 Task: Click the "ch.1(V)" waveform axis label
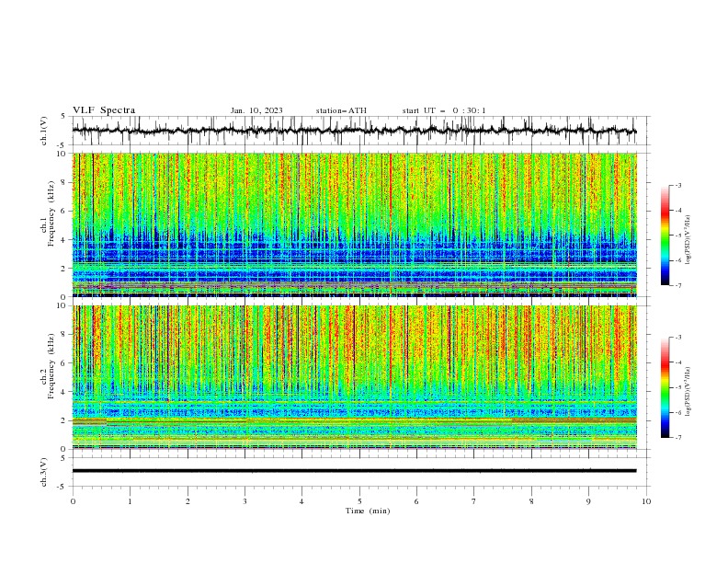coord(44,131)
